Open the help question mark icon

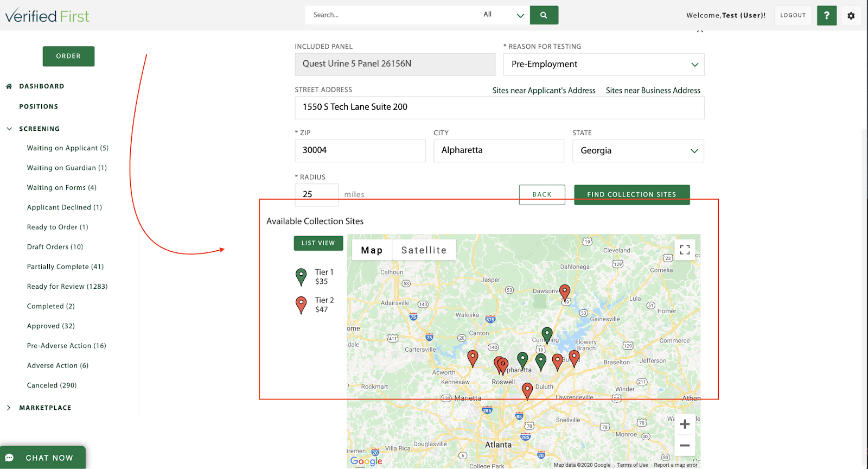tap(826, 16)
